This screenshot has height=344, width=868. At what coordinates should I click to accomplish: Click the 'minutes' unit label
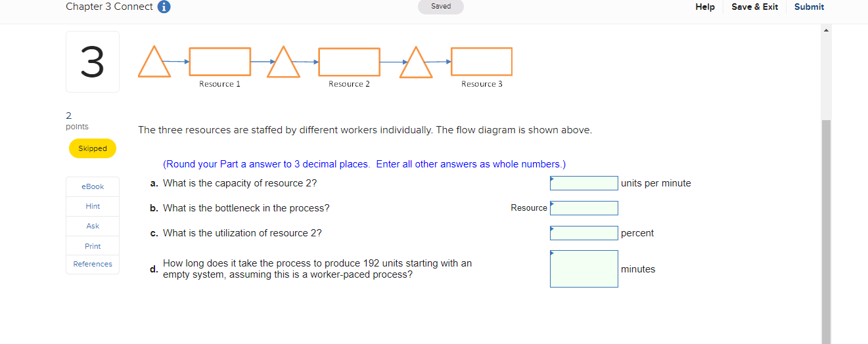(638, 269)
